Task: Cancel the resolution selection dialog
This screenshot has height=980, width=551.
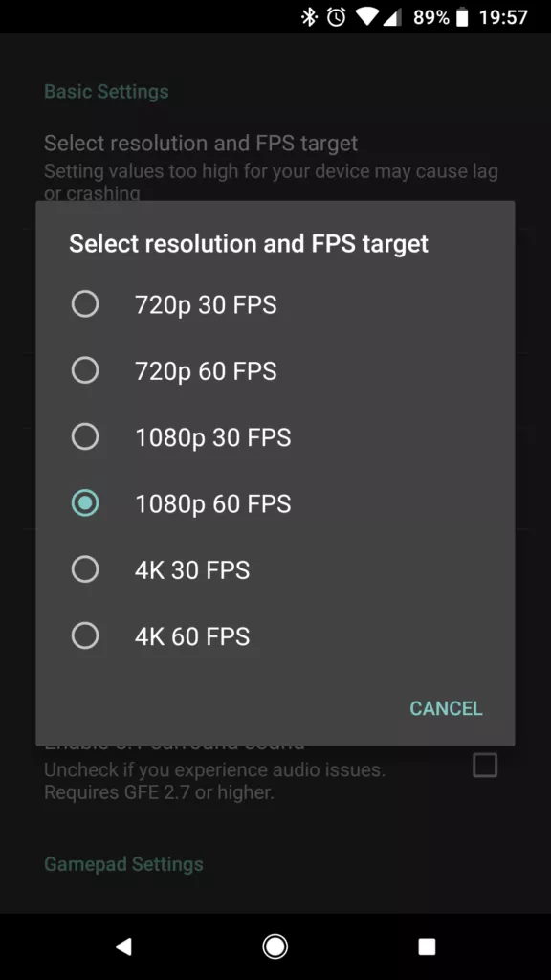Action: tap(446, 708)
